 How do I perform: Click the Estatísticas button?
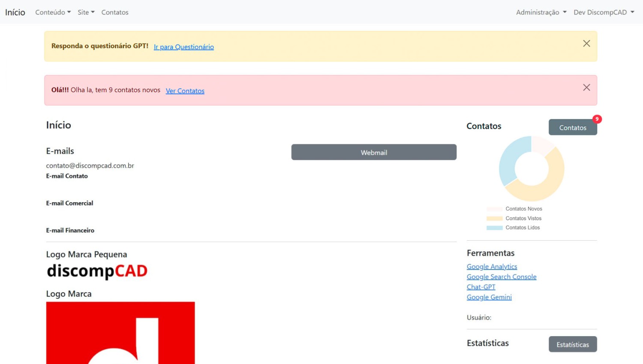pos(572,345)
